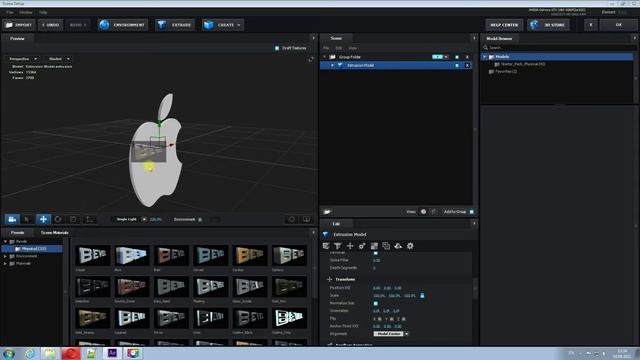The image size is (640, 360).
Task: Activate the Move gizmo tool
Action: tap(43, 220)
